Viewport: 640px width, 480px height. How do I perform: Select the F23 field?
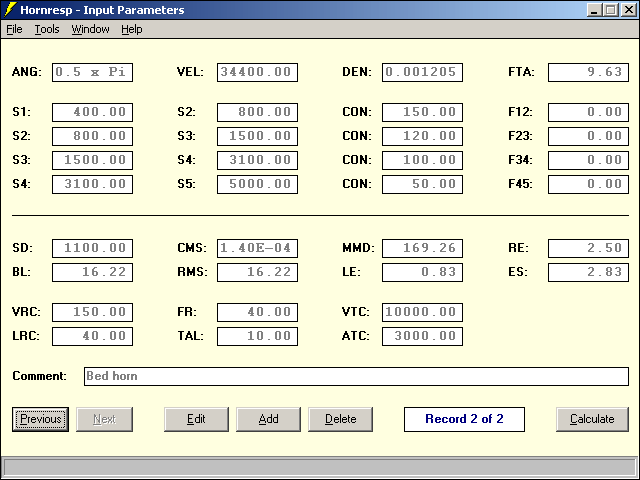588,136
